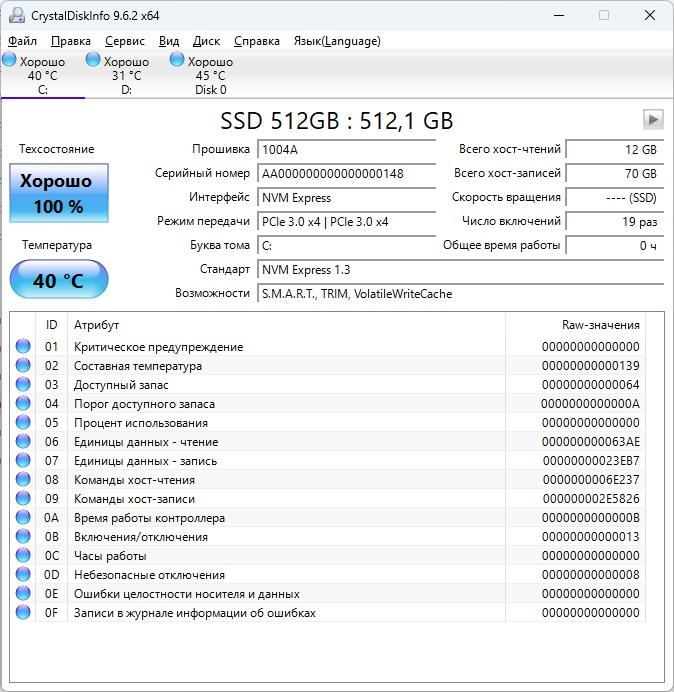Viewport: 674px width, 692px height.
Task: Click the status orb for Включения/отключения
Action: [x=23, y=536]
